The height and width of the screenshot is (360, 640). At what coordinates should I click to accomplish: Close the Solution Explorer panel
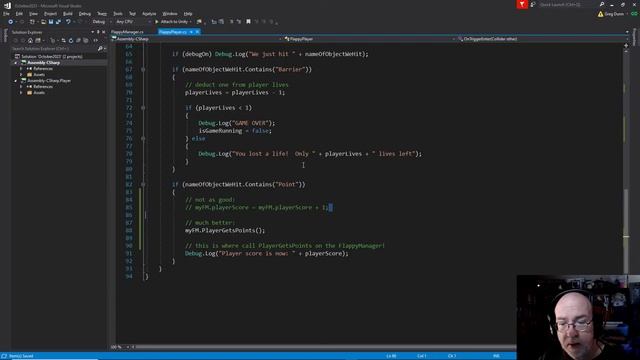click(104, 32)
